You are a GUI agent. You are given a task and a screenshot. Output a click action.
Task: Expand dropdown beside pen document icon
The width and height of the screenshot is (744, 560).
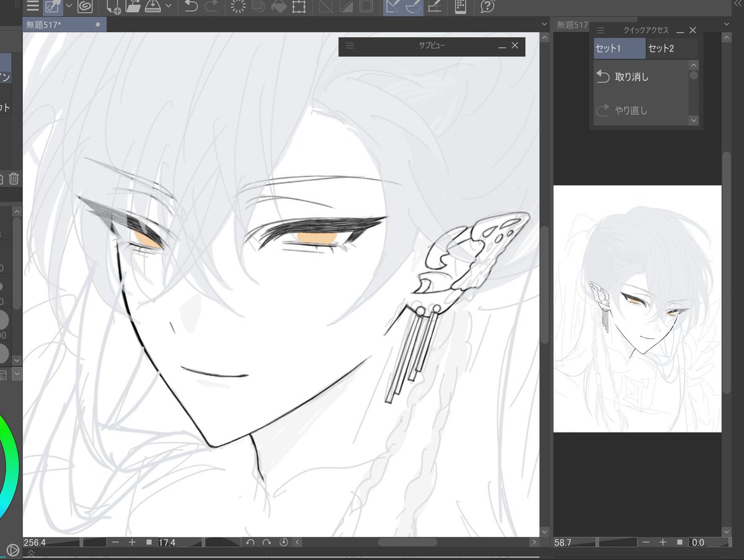coord(69,6)
